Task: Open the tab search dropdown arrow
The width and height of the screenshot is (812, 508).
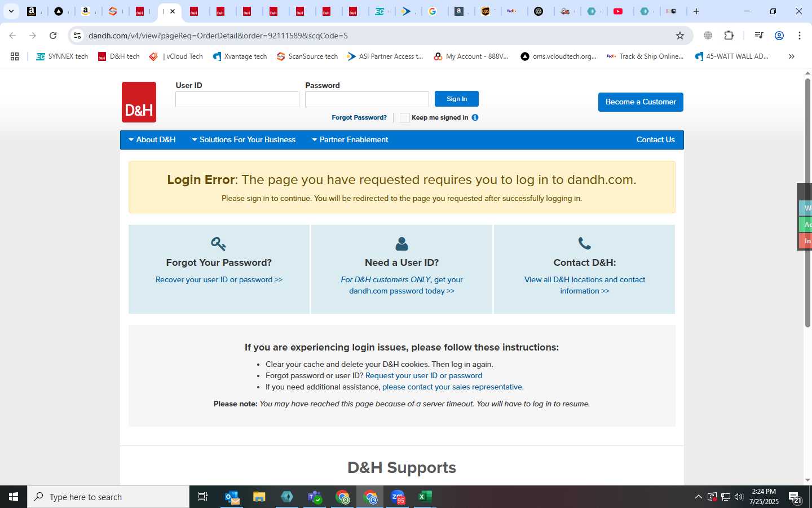Action: click(x=11, y=11)
